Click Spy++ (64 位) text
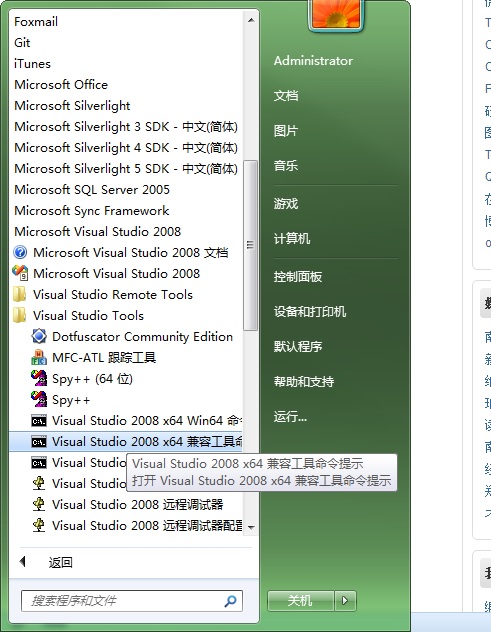Image resolution: width=491 pixels, height=632 pixels. 92,379
